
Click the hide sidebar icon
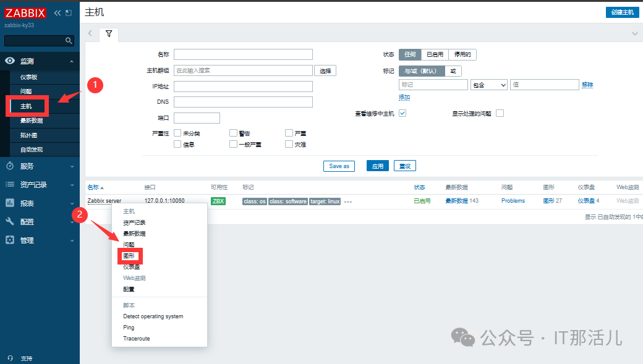[69, 13]
